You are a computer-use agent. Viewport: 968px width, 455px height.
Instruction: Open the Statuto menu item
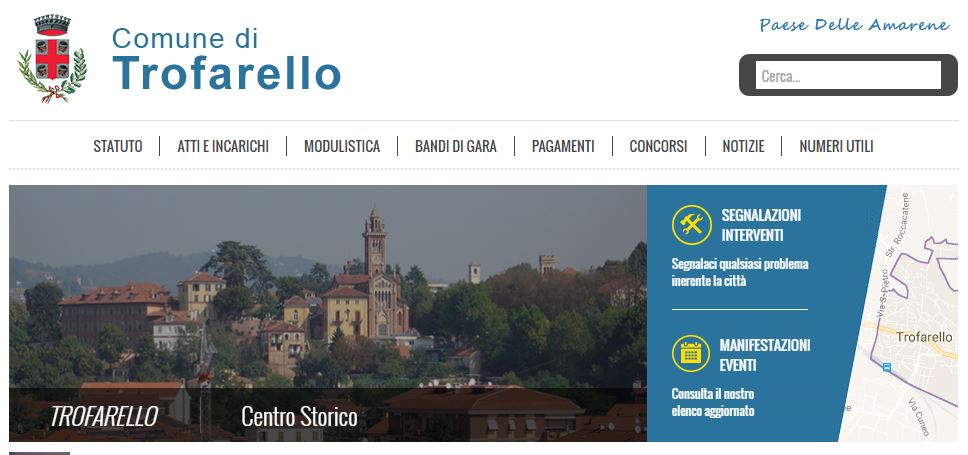click(x=118, y=146)
